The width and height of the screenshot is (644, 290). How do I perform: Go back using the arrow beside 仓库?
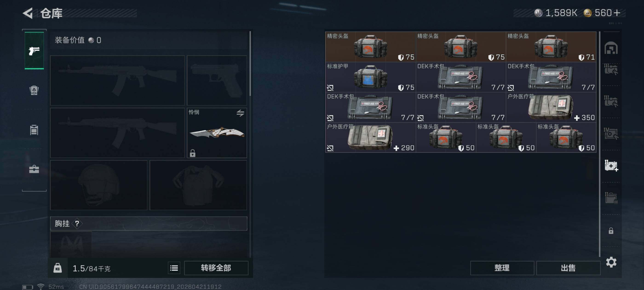point(28,13)
